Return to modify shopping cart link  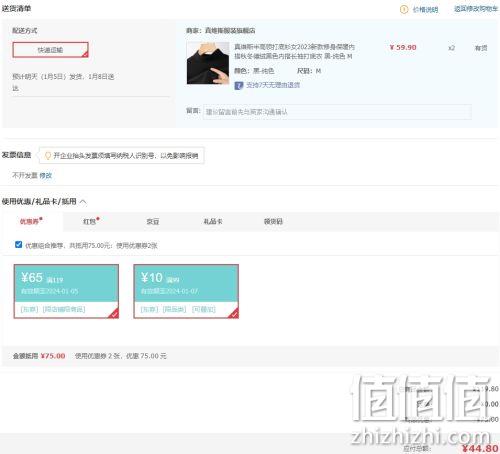(476, 9)
